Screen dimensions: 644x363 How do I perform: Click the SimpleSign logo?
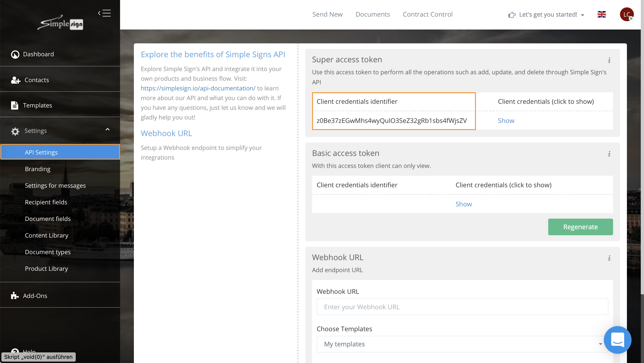click(x=60, y=23)
